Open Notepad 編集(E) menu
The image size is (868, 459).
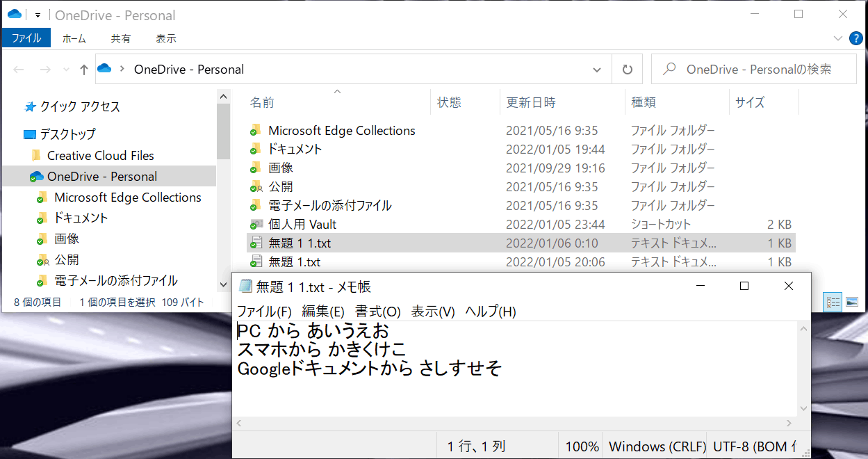[x=323, y=311]
